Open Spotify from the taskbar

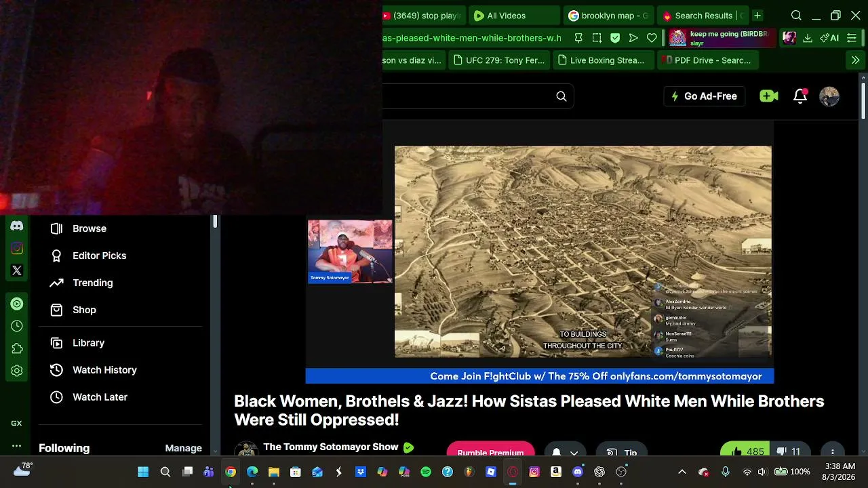pos(426,472)
